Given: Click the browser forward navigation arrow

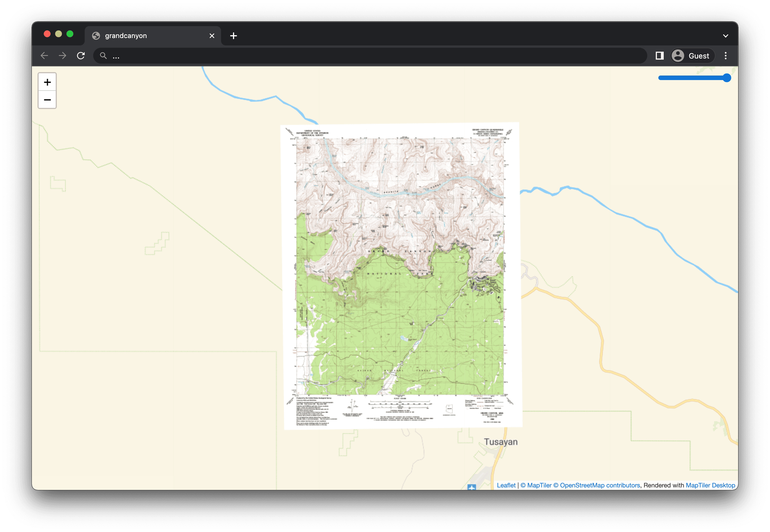Looking at the screenshot, I should 63,56.
